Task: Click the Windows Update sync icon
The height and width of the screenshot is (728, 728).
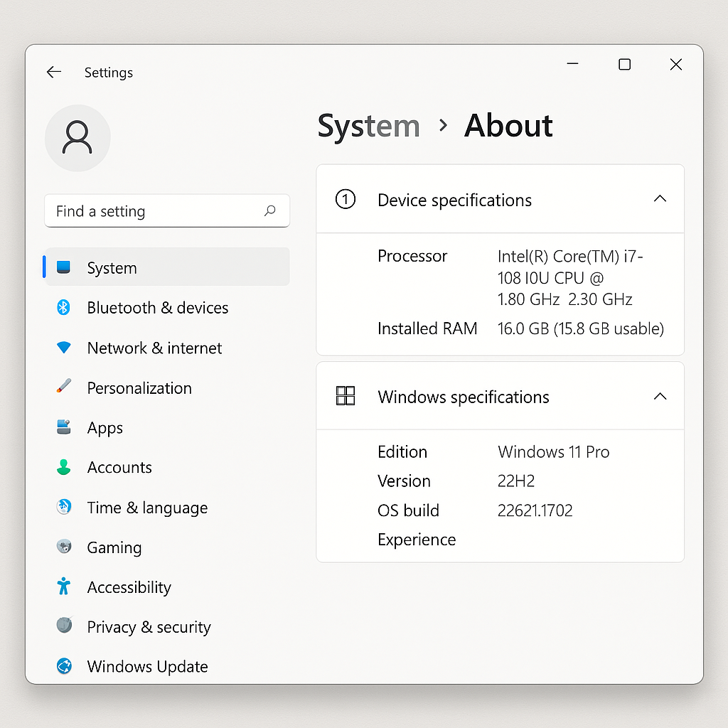Action: pyautogui.click(x=64, y=665)
